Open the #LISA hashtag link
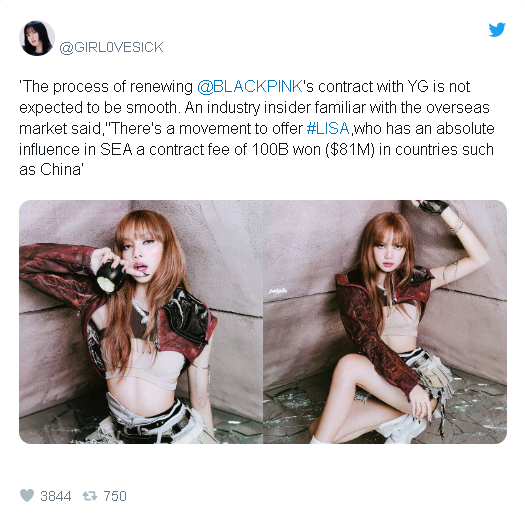Screen dimensions: 525x526 pyautogui.click(x=328, y=128)
